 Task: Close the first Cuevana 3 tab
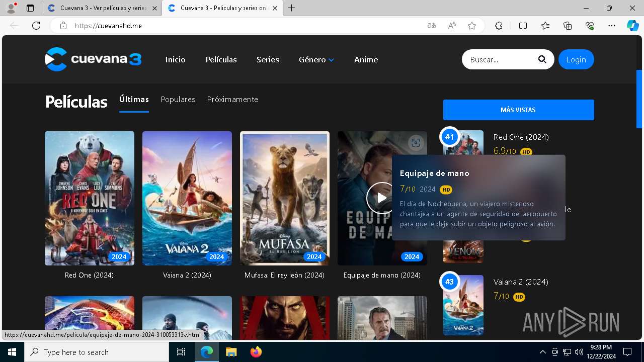[154, 8]
